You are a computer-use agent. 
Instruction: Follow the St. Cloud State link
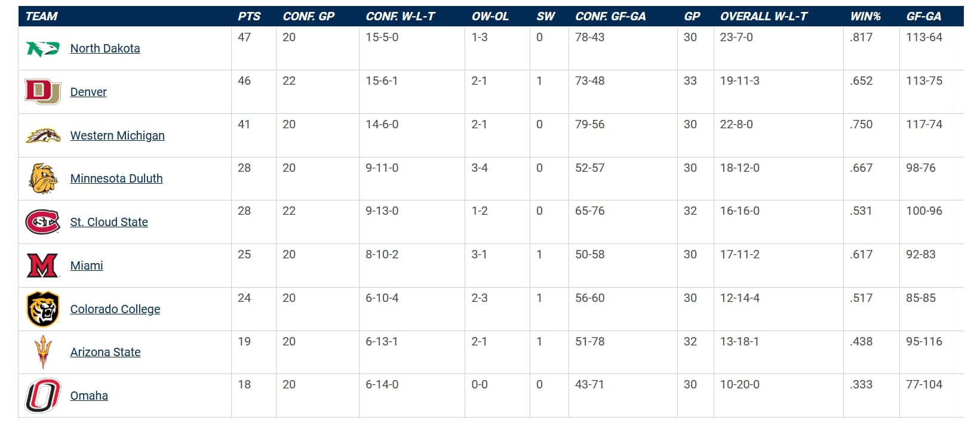click(x=109, y=222)
